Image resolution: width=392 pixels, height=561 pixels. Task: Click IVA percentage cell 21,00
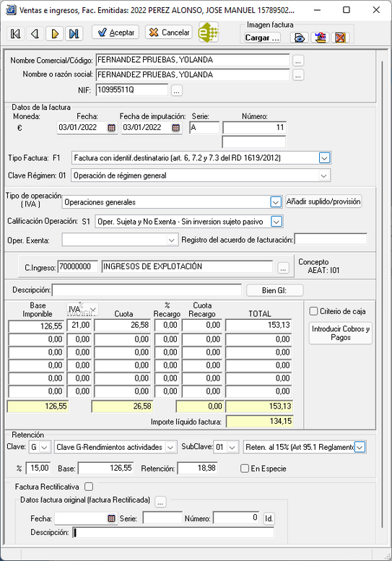pyautogui.click(x=79, y=325)
